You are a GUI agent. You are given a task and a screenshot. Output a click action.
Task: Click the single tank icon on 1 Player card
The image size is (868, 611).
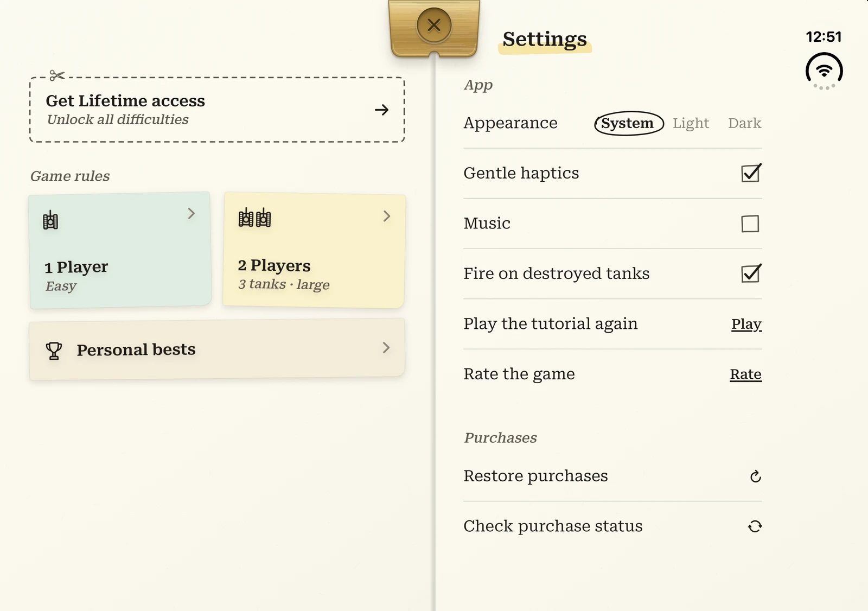pos(50,220)
